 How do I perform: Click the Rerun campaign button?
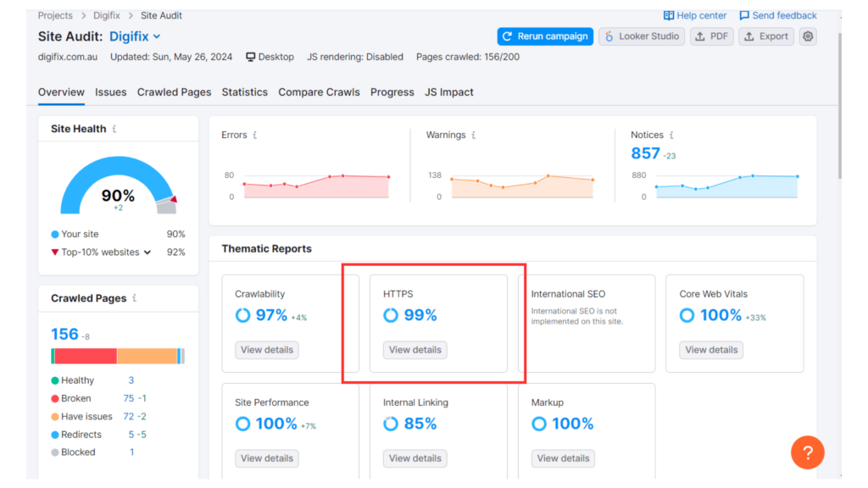[545, 36]
